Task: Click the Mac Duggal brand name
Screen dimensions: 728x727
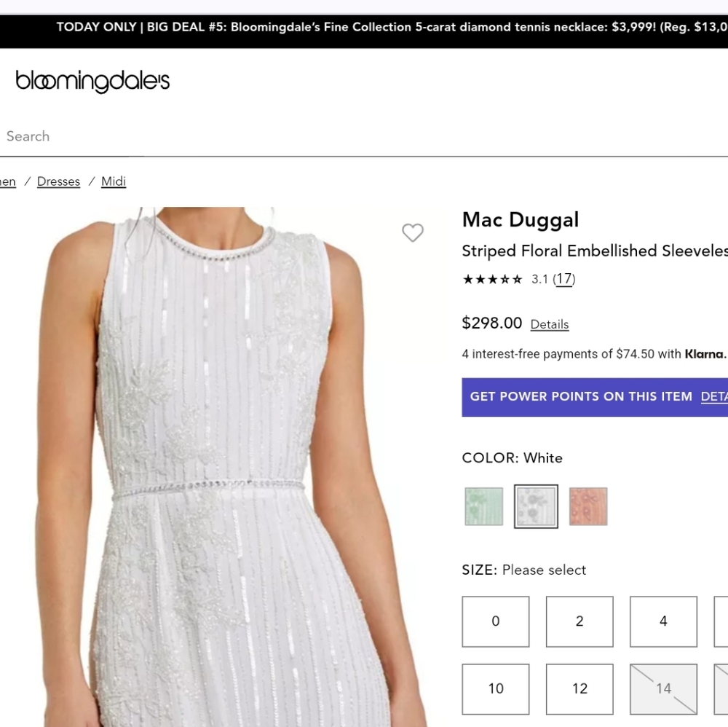Action: [x=521, y=219]
